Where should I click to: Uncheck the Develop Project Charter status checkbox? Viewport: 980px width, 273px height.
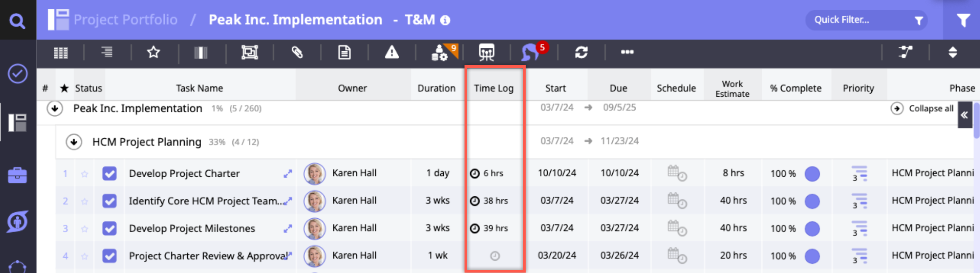(110, 173)
